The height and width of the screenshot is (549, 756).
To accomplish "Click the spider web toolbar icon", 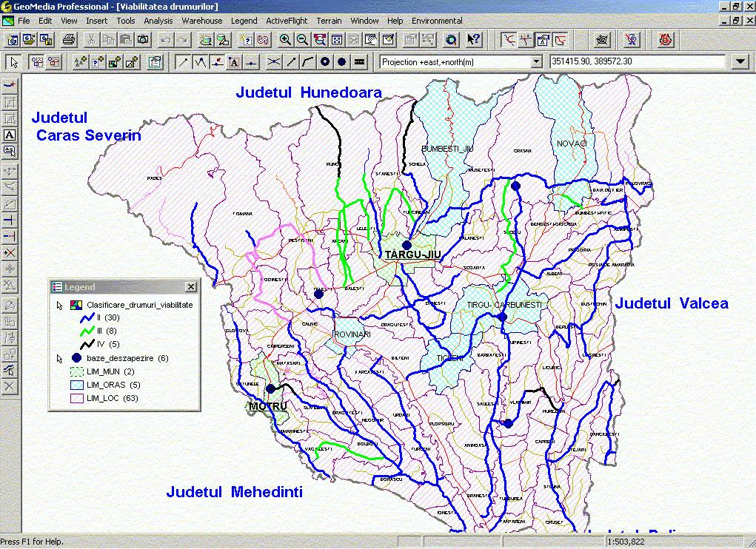I will tap(602, 39).
